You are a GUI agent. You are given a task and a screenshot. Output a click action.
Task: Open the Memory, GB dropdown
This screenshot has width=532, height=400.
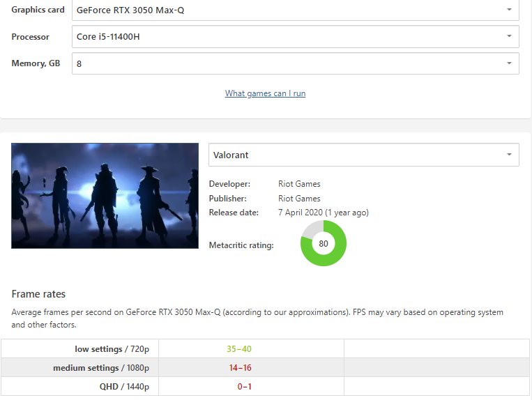[296, 63]
